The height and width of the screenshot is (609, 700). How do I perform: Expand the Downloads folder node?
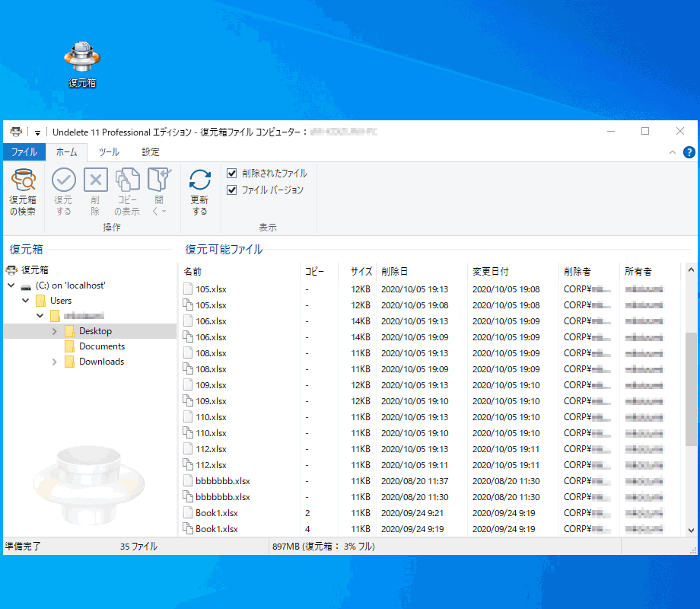coord(55,362)
